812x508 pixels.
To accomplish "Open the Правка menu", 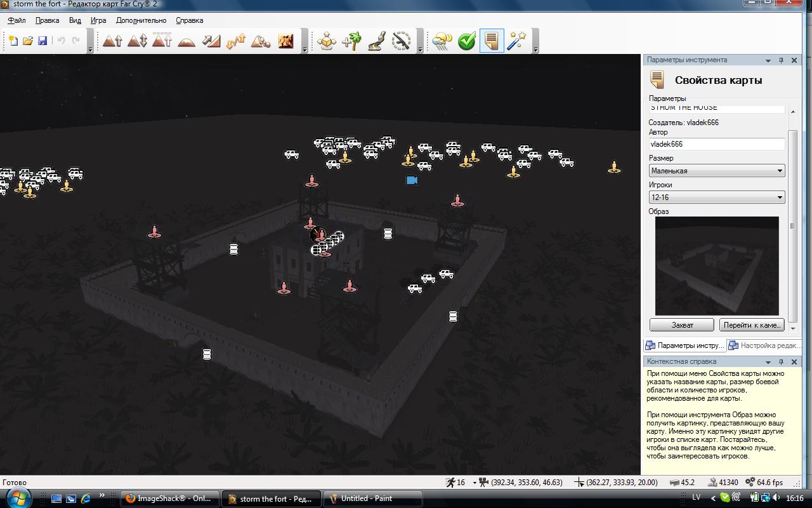I will 47,20.
